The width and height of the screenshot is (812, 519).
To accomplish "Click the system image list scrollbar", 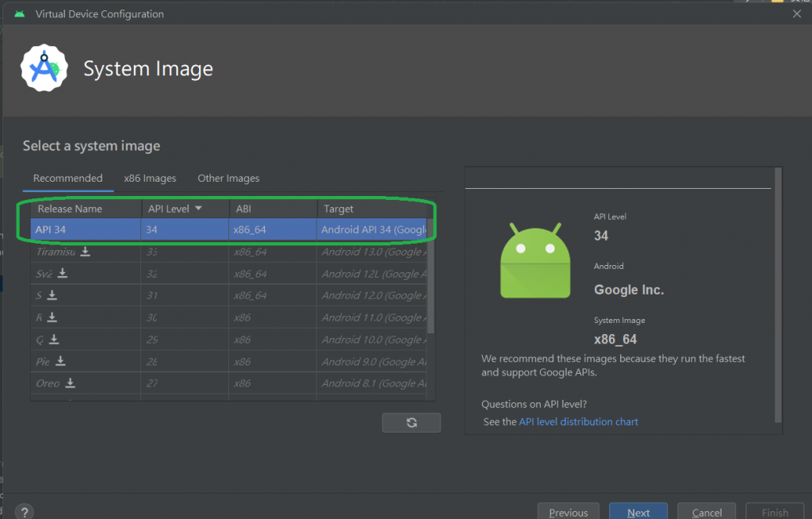I will 431,276.
